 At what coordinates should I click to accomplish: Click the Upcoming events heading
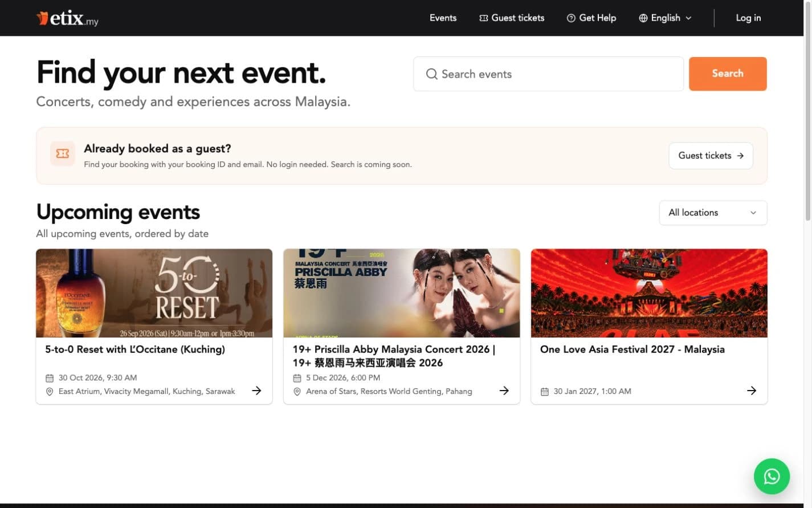(118, 212)
